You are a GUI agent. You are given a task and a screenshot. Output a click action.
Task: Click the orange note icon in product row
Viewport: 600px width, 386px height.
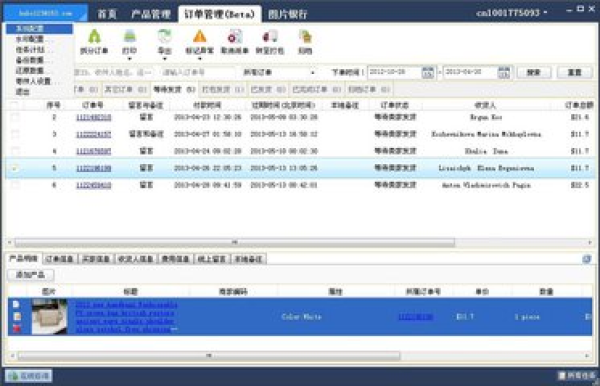pos(16,316)
